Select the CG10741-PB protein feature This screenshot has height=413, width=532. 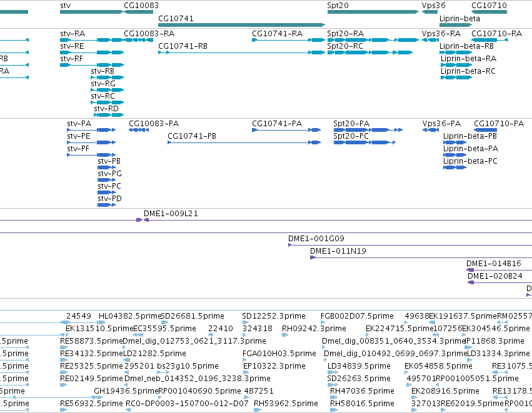244,142
